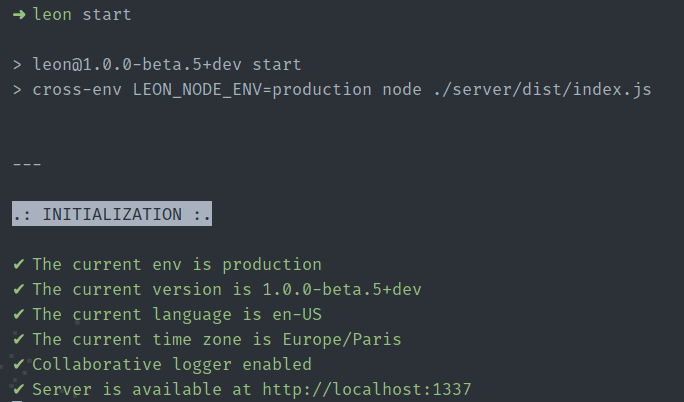684x402 pixels.
Task: Click the checkmark beside 'current version' line
Action: (x=18, y=289)
